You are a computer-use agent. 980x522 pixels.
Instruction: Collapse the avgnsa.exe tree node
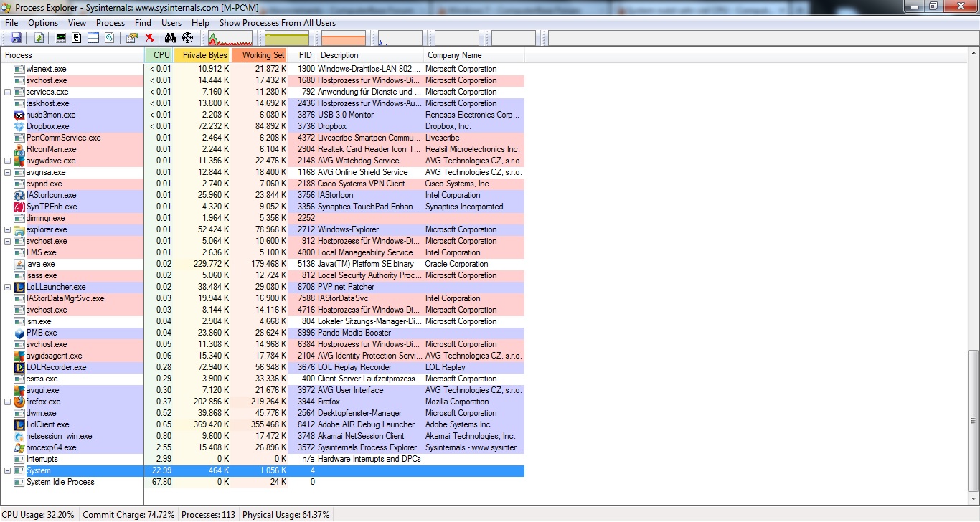8,172
